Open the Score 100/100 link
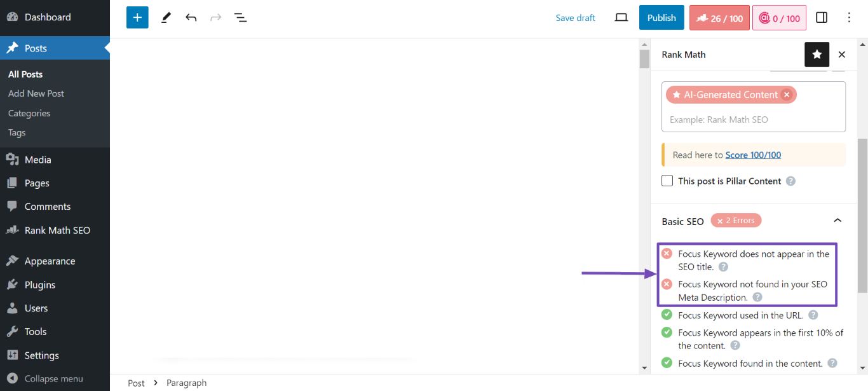The image size is (868, 391). tap(753, 155)
